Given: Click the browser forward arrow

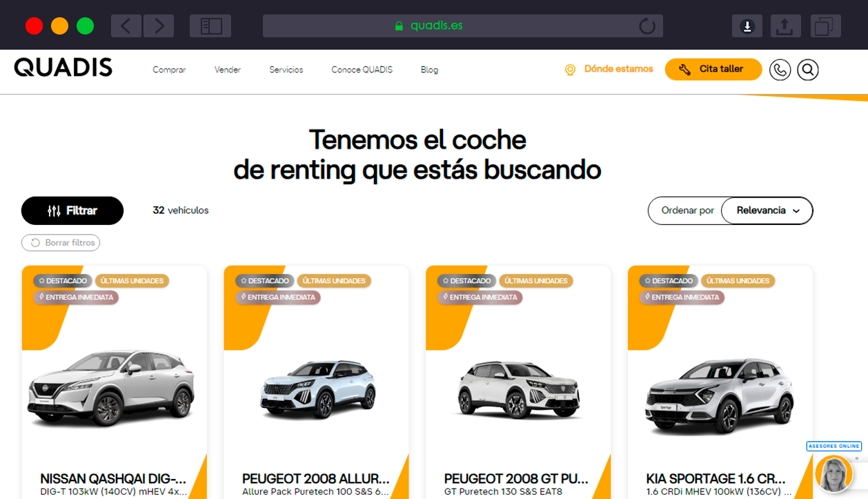Looking at the screenshot, I should coord(159,26).
